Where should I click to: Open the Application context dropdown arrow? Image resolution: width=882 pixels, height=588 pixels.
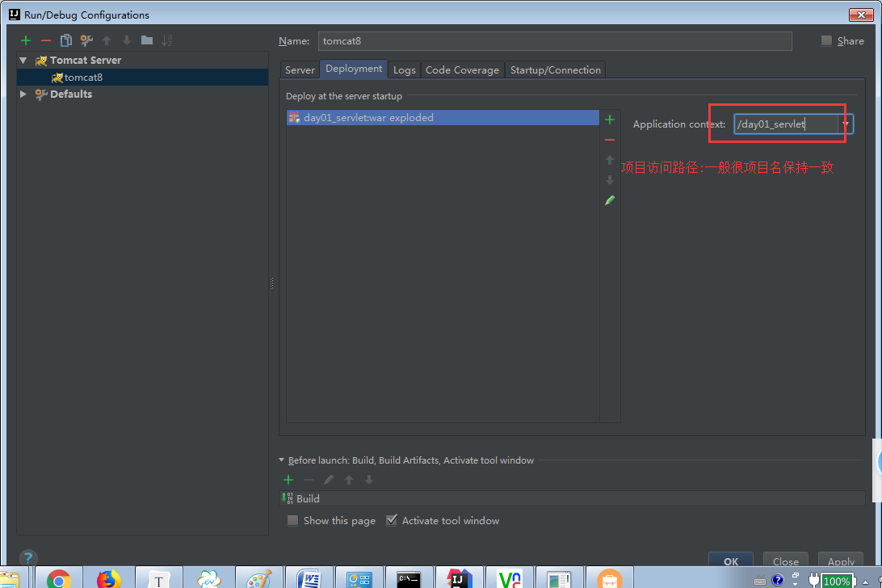845,124
